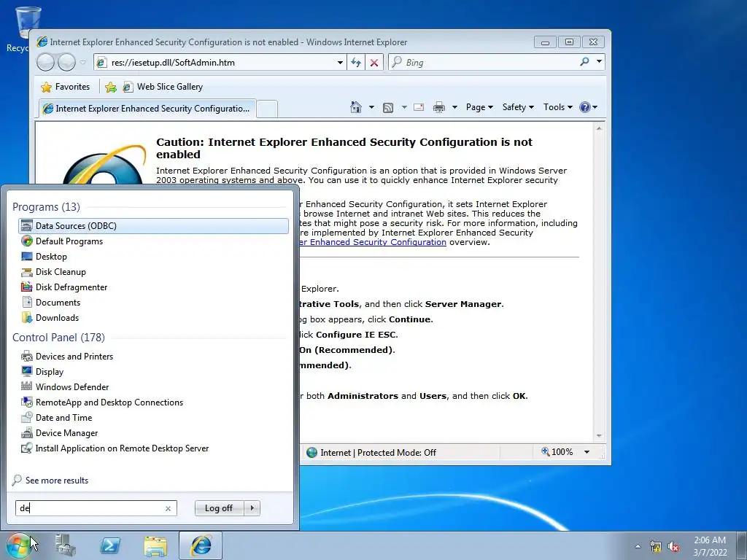Viewport: 747px width, 560px height.
Task: Click the taskbar clock showing 2:06 AM
Action: (x=710, y=545)
